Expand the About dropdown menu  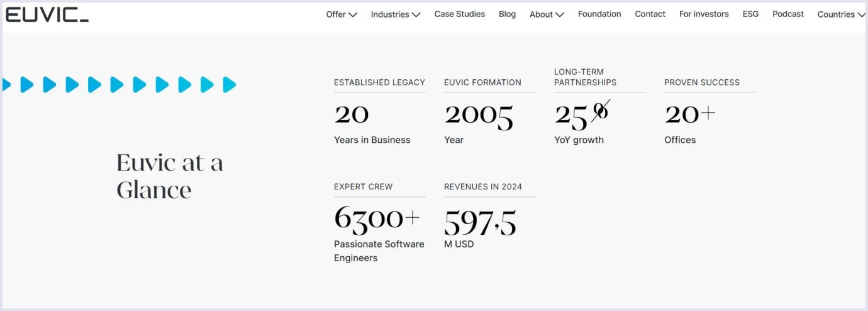547,14
